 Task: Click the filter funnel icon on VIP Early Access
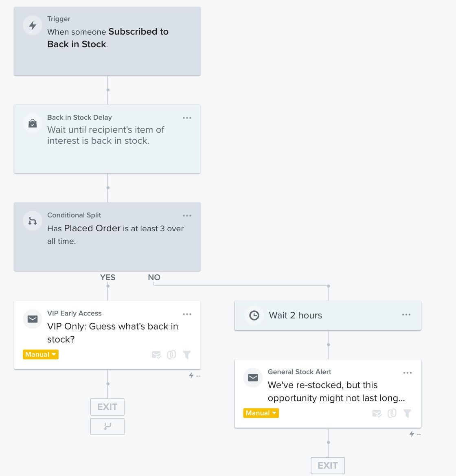coord(187,354)
